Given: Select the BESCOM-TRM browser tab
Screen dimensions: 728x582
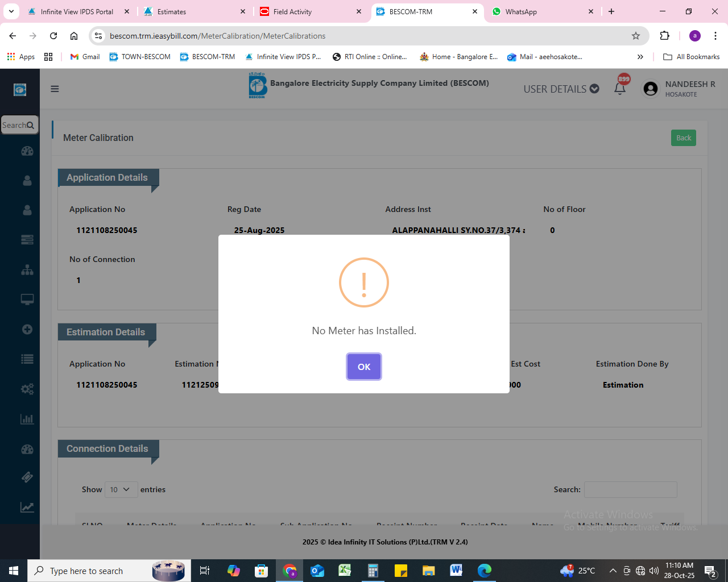Looking at the screenshot, I should tap(427, 11).
